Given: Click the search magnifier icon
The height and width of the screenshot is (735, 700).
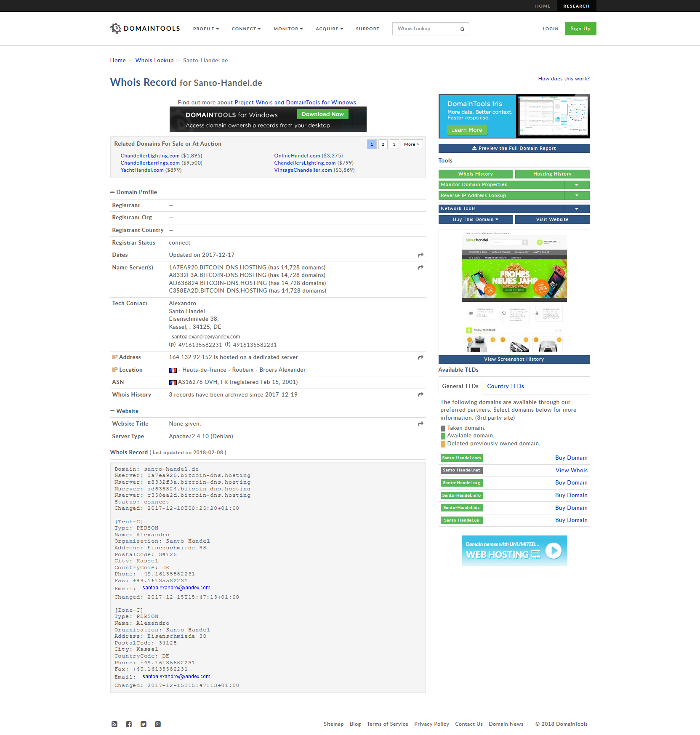Looking at the screenshot, I should pos(462,29).
